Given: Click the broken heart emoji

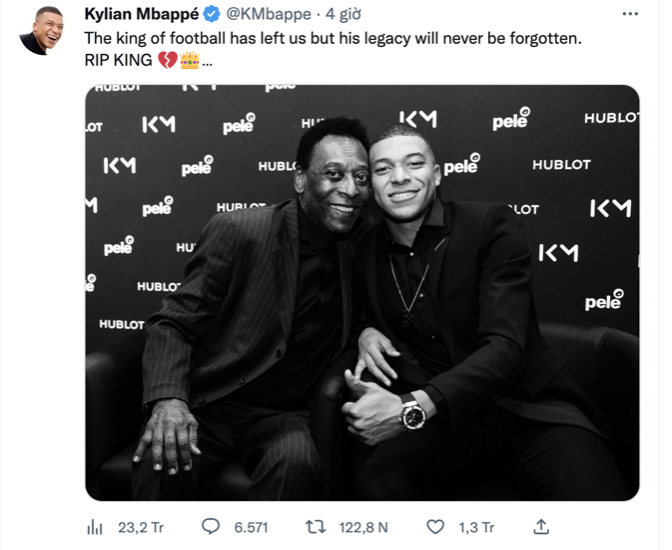Looking at the screenshot, I should 168,60.
